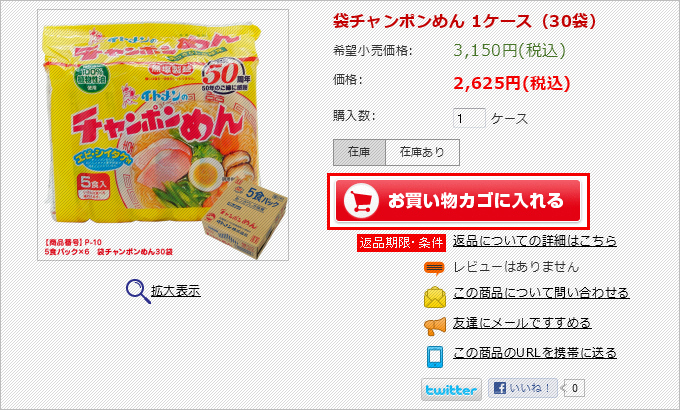The height and width of the screenshot is (410, 680).
Task: Add item with お買い物カゴに入れる button
Action: (458, 201)
